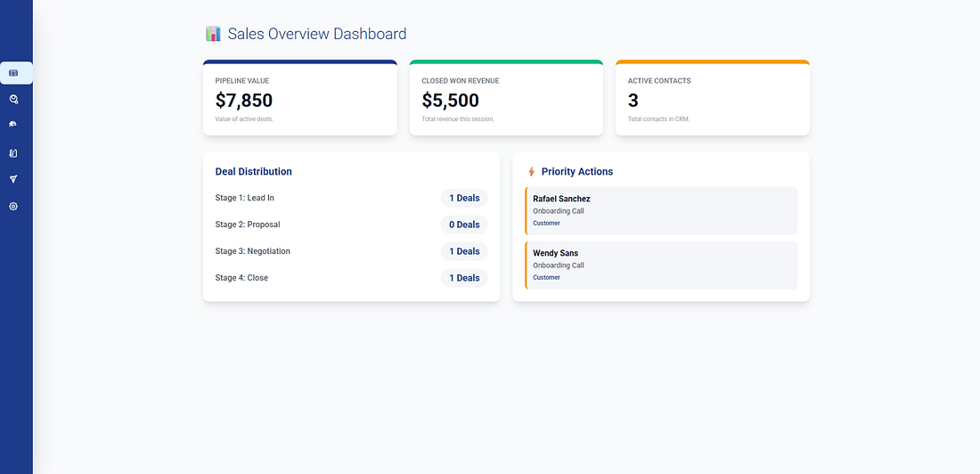Click 'Total contacts in CRM.' caption
The width and height of the screenshot is (980, 474).
658,118
